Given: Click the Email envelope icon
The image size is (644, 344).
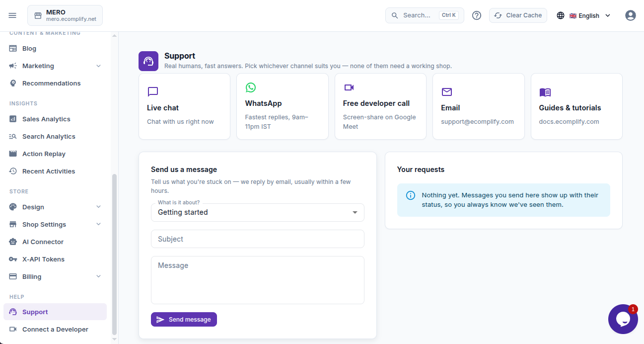Looking at the screenshot, I should click(x=447, y=92).
